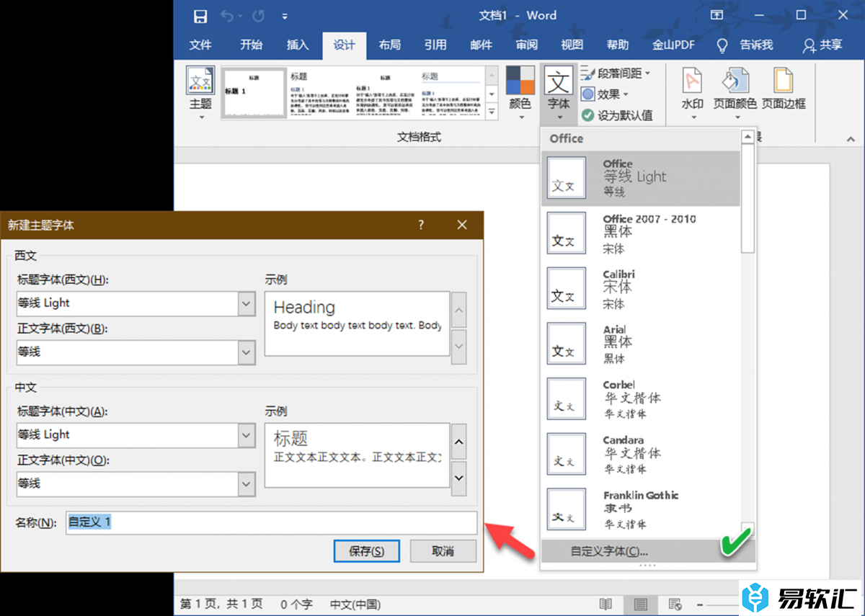This screenshot has height=616, width=865.
Task: Open the 金山PDF ribbon tab
Action: pos(674,45)
